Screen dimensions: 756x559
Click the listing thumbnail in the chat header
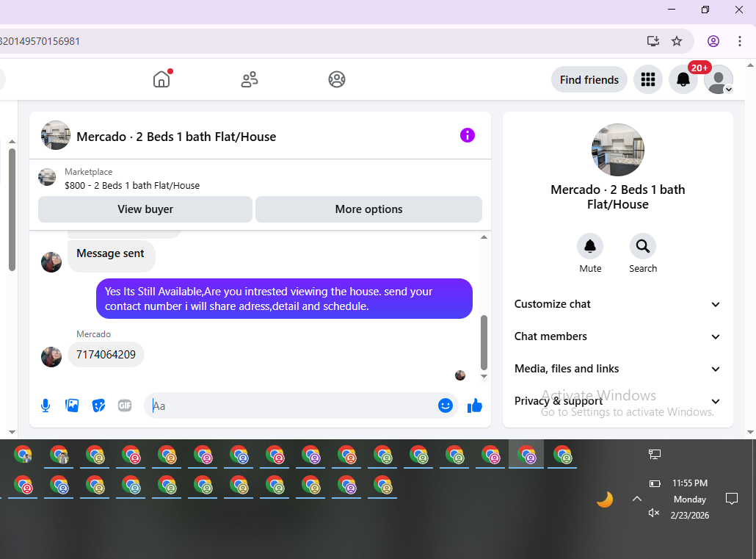tap(56, 135)
